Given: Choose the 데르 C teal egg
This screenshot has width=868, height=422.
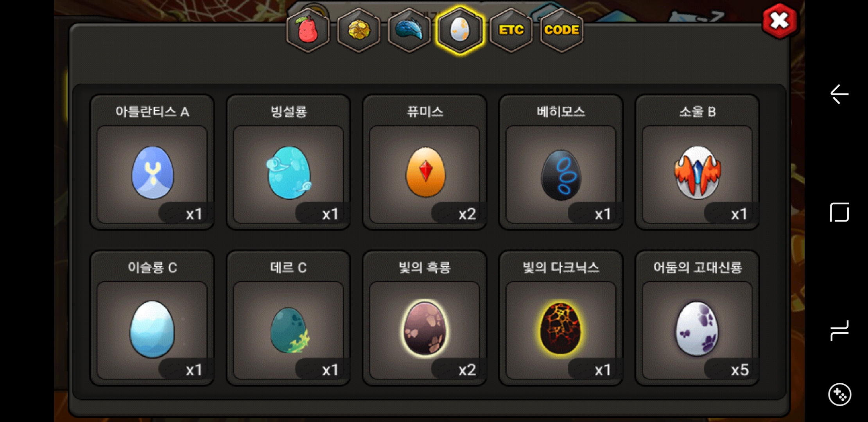Looking at the screenshot, I should tap(289, 318).
